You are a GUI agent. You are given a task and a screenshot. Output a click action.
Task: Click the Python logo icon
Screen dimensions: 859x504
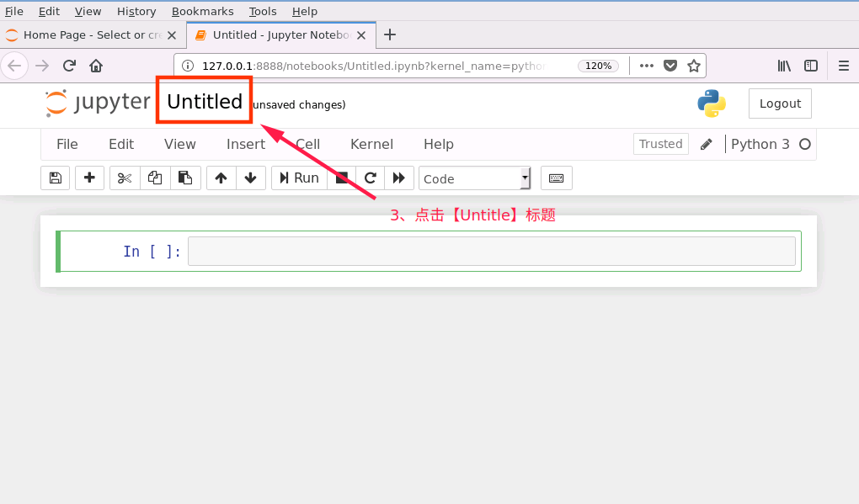[x=712, y=103]
